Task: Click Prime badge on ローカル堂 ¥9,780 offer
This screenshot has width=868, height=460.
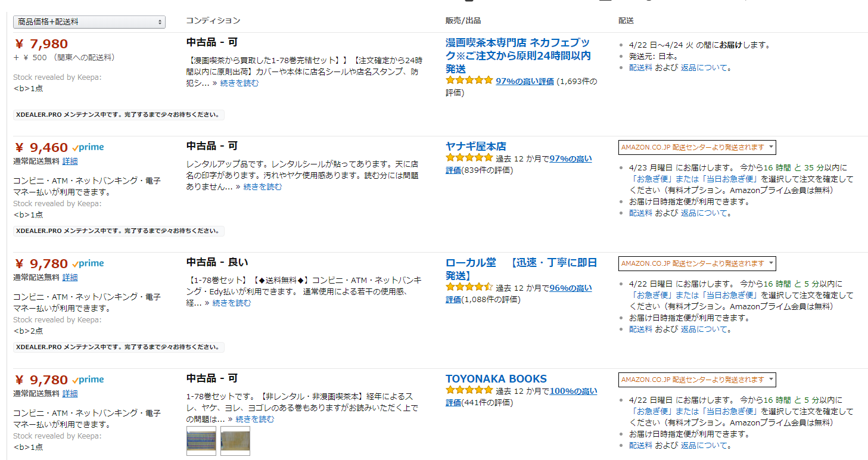Action: pos(88,263)
